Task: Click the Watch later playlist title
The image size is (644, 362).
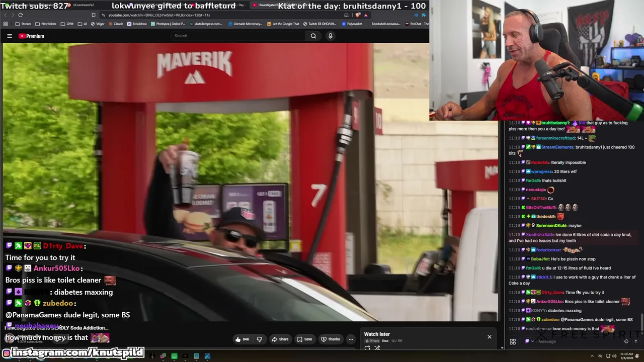Action: pos(377,334)
